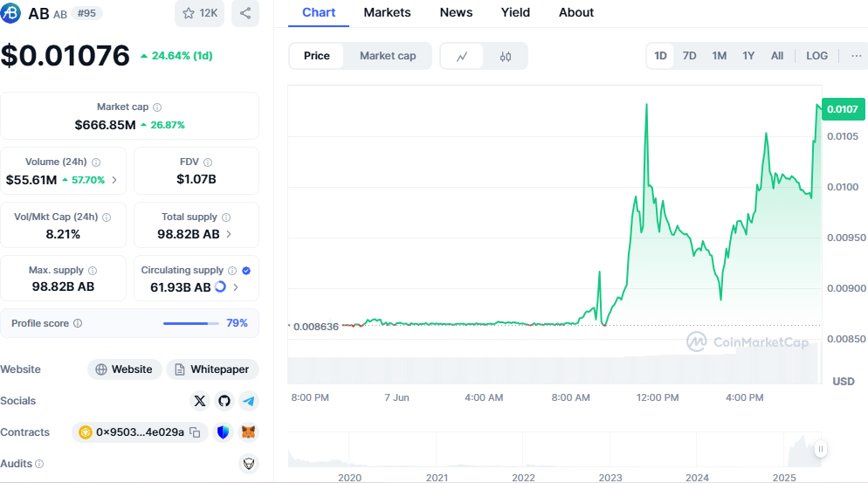This screenshot has height=483, width=868.
Task: Click the 79% profile score value
Action: (237, 323)
